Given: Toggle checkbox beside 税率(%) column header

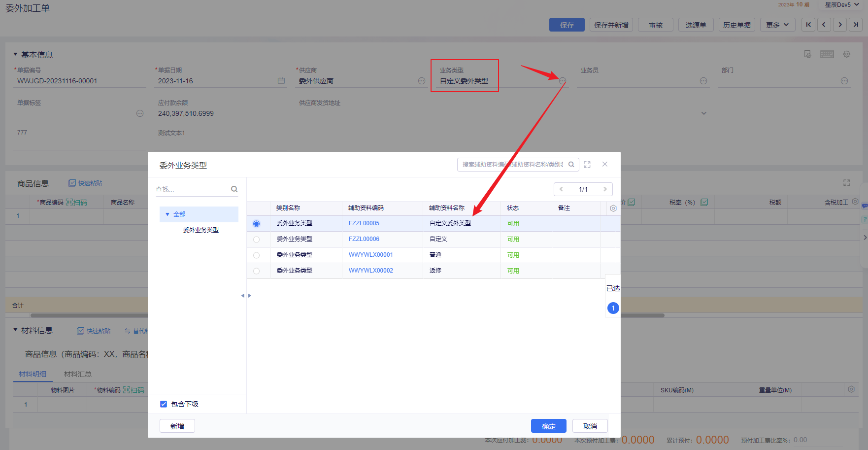Looking at the screenshot, I should click(x=704, y=203).
